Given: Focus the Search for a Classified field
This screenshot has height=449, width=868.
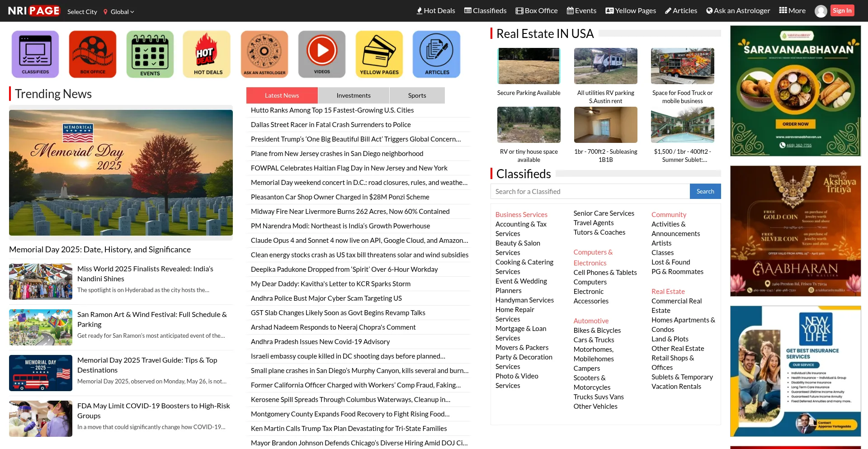Looking at the screenshot, I should coord(590,191).
